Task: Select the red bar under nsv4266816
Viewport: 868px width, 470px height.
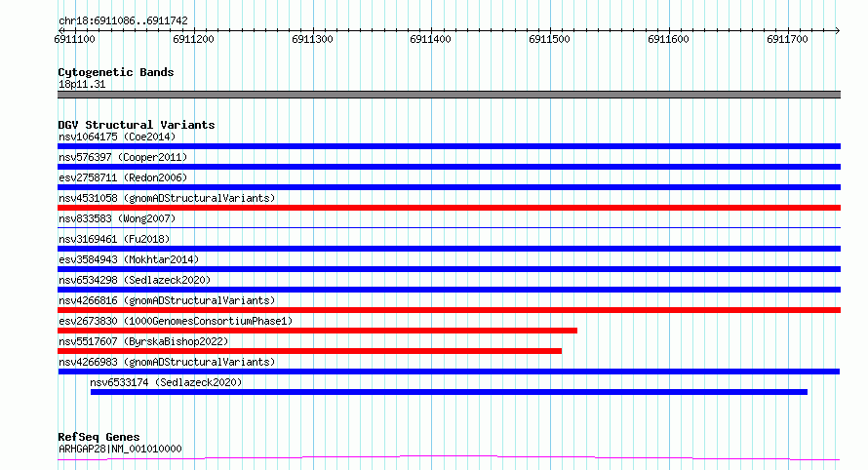Action: pos(449,310)
